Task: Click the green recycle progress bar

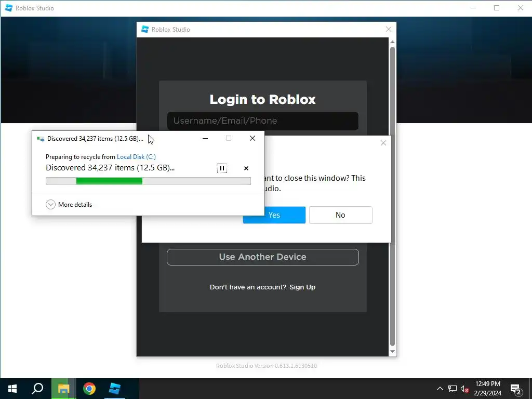Action: (x=148, y=181)
